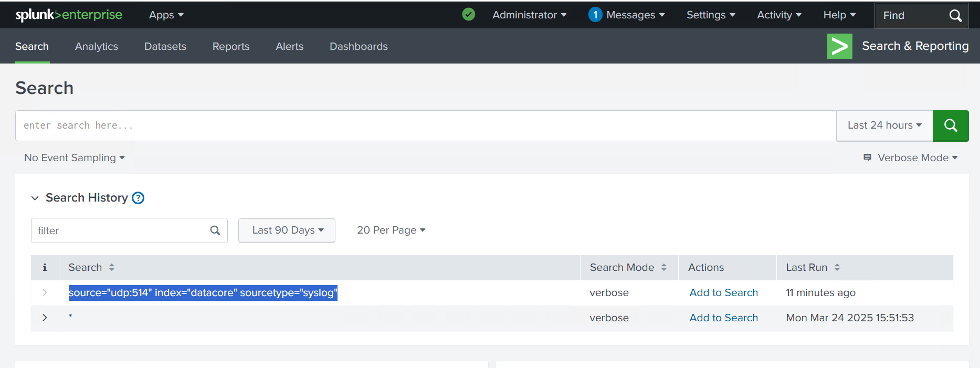980x368 pixels.
Task: Click the green search magnifier button
Action: point(950,125)
